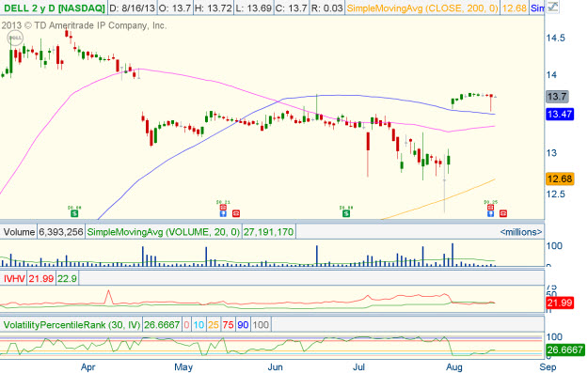Screen dimensions: 588x373
Task: Click the <millions> volume units label
Action: click(x=521, y=232)
